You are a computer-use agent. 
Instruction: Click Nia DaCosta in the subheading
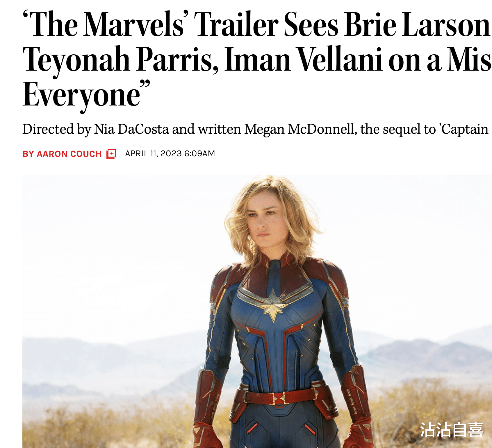coord(131,129)
